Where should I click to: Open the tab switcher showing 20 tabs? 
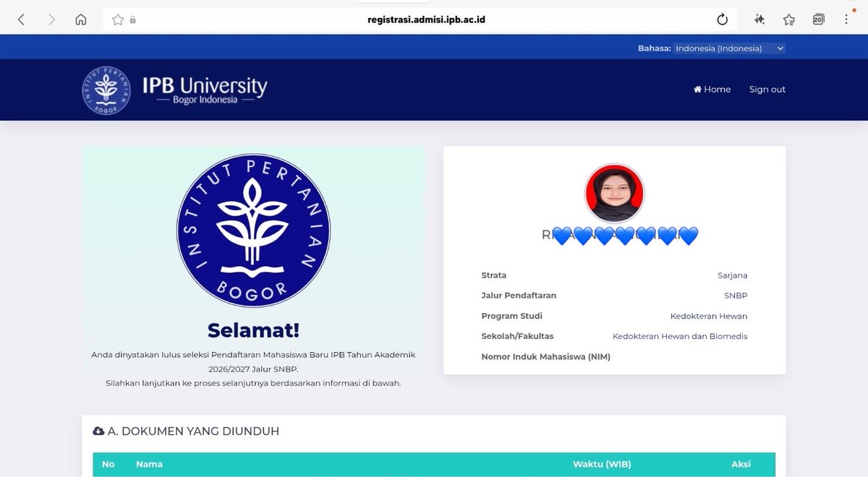point(818,20)
